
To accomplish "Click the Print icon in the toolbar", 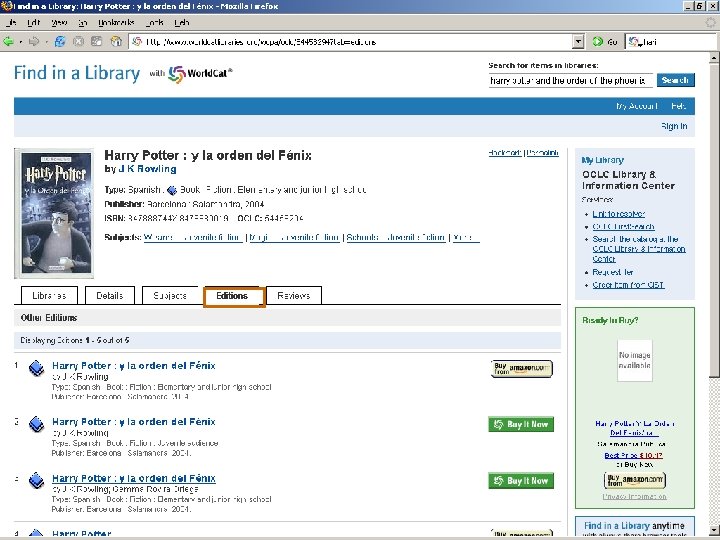I will (96, 42).
